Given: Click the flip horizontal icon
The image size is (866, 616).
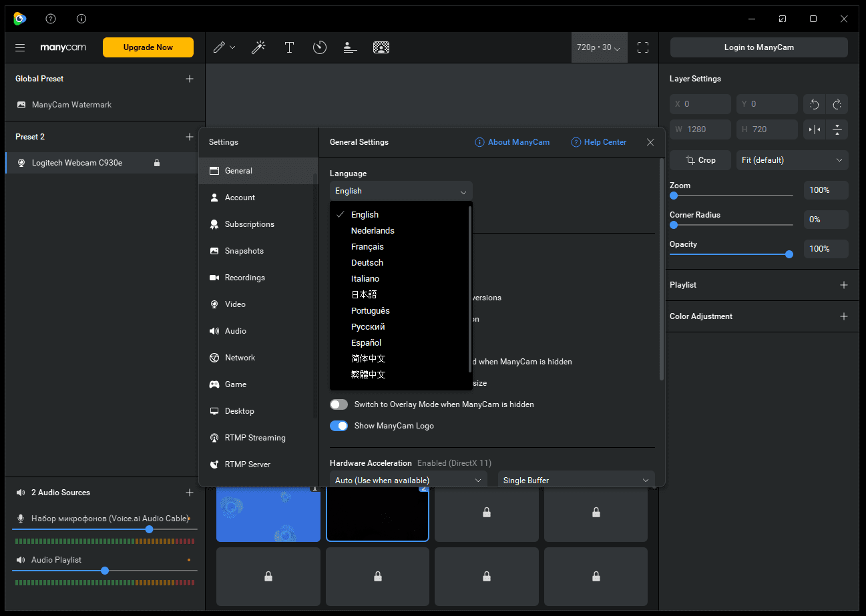Looking at the screenshot, I should 815,129.
